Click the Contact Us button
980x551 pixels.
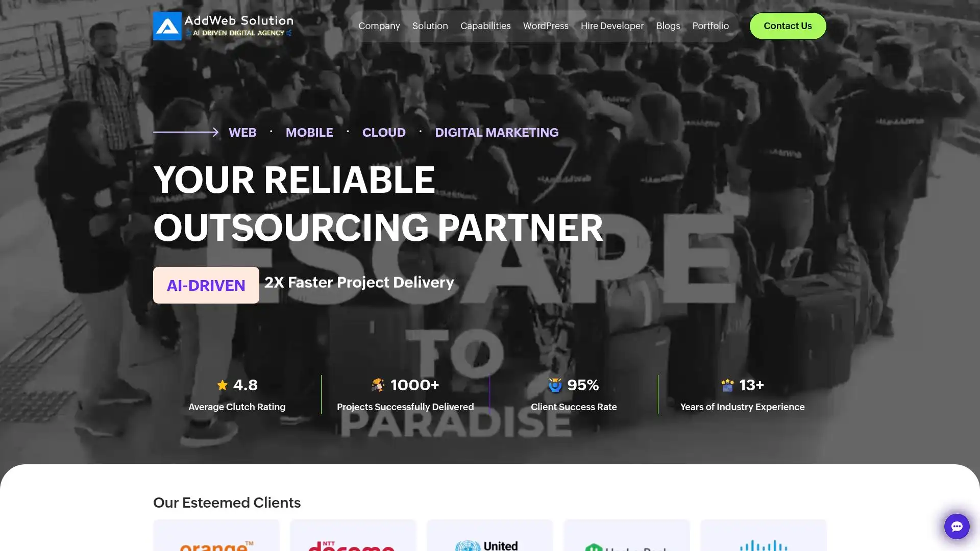coord(788,26)
